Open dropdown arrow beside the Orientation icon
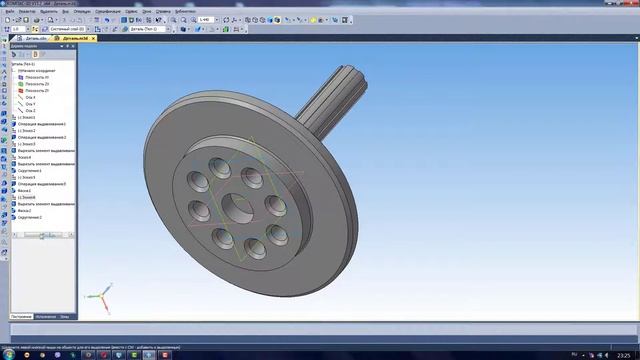 pos(240,20)
